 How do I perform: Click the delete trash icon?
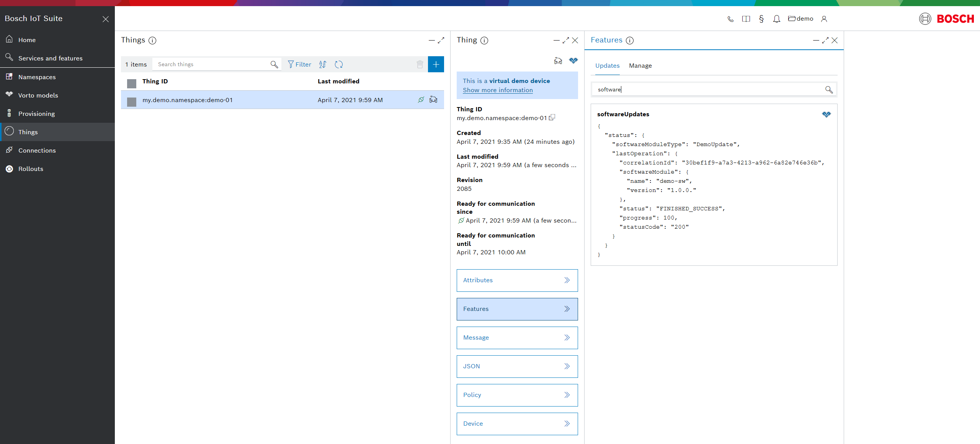(420, 64)
